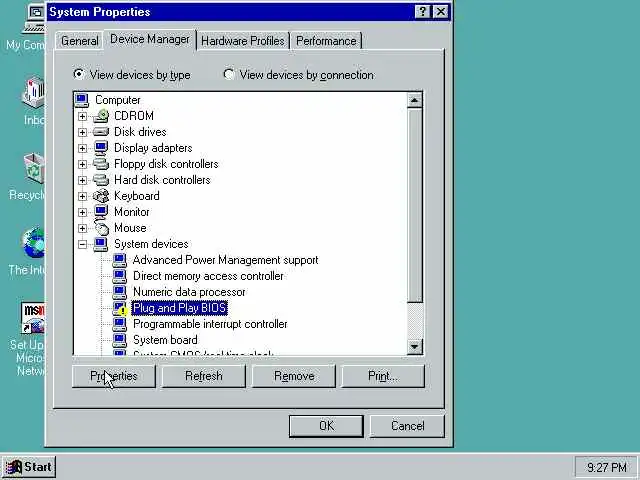Expand the CDROM tree node
Screen dimensions: 640x480
tap(82, 116)
